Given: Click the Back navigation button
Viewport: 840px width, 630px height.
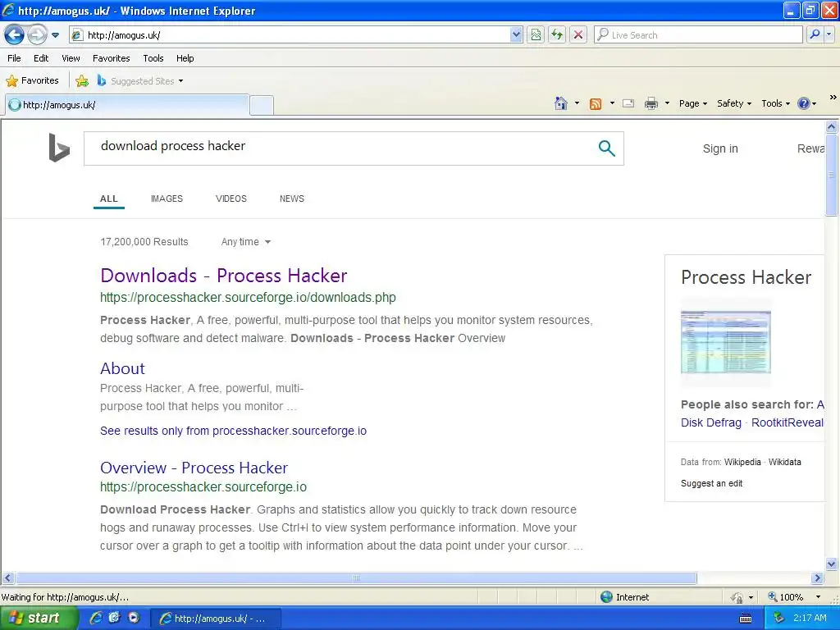Looking at the screenshot, I should pos(14,35).
